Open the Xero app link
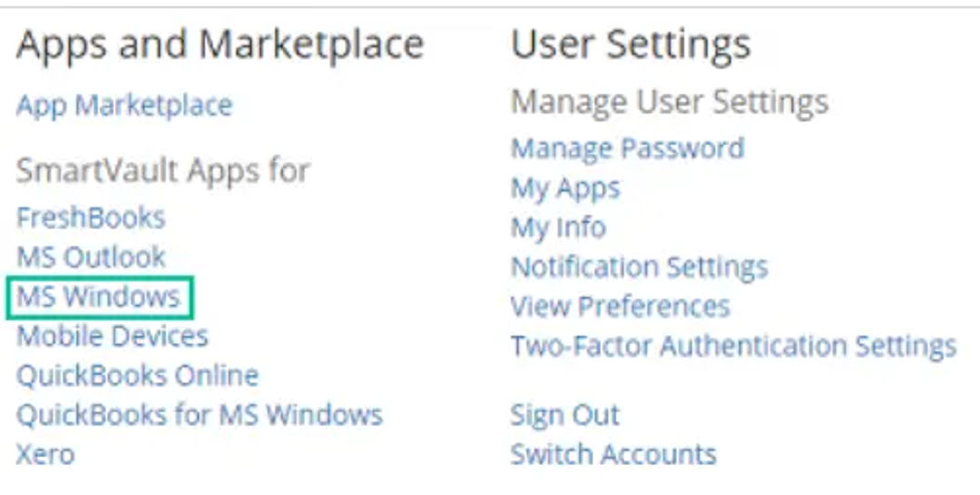Screen dimensions: 980x495 coord(45,454)
